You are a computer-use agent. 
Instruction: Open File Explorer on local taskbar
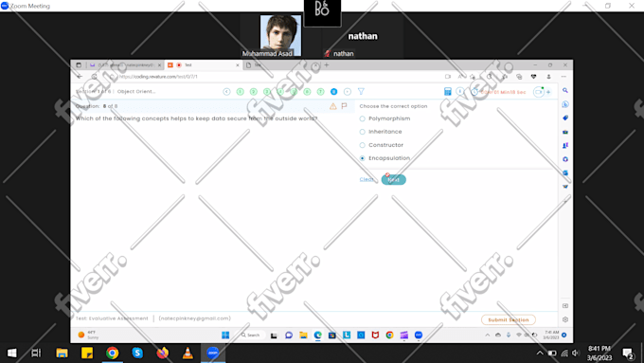pos(62,353)
